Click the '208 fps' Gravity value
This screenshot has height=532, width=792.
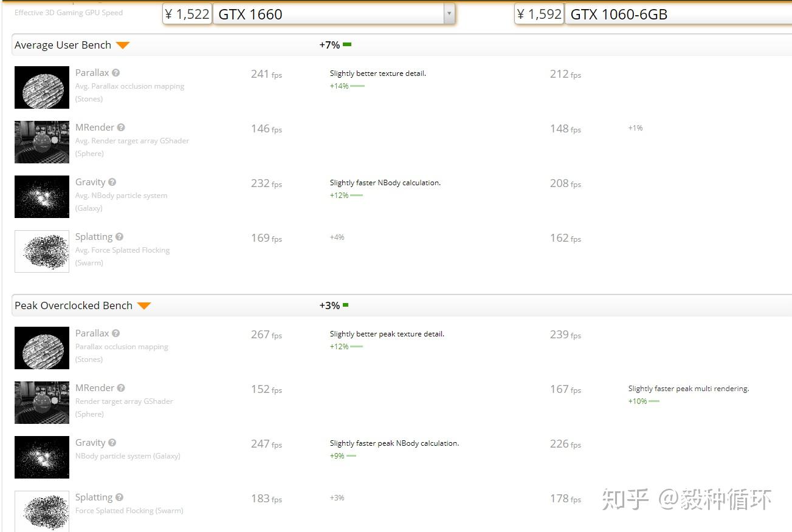click(x=565, y=183)
